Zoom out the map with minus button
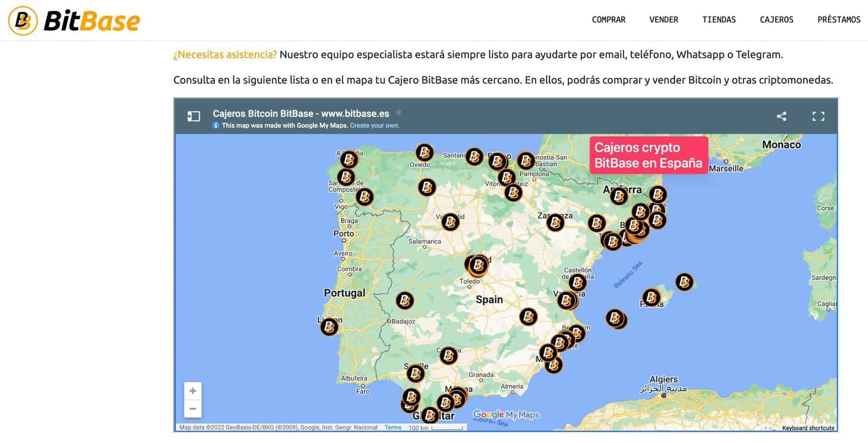Screen dimensions: 868x443 [x=193, y=409]
